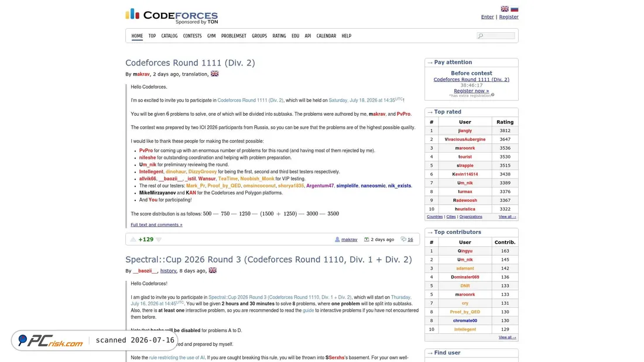The height and width of the screenshot is (362, 644).
Task: Open the HOME menu item
Action: pos(137,36)
